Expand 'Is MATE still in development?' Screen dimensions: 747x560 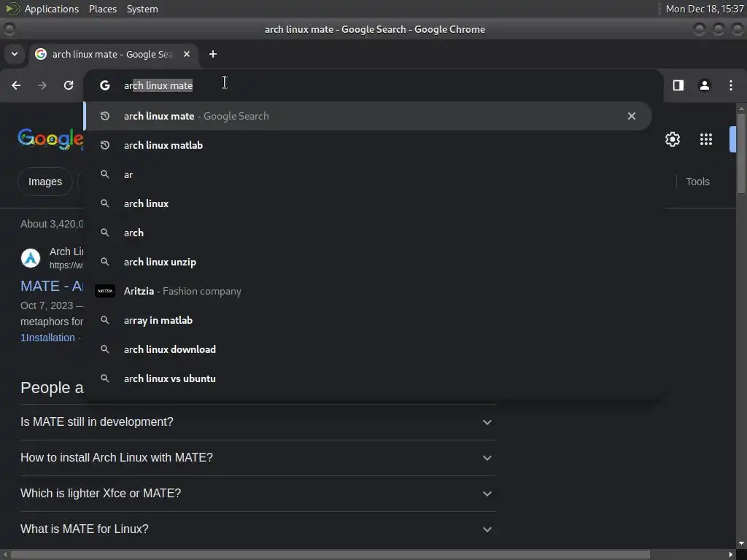258,422
